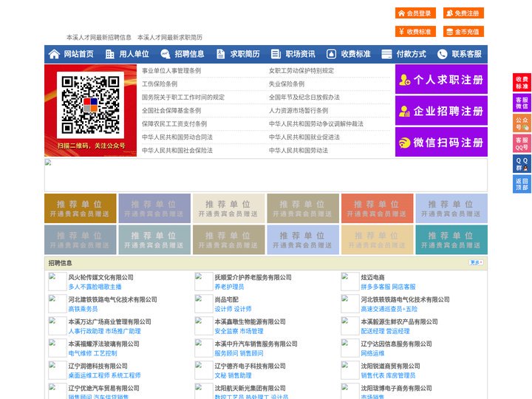Open 职场资讯 menu item
532x399 pixels.
300,54
